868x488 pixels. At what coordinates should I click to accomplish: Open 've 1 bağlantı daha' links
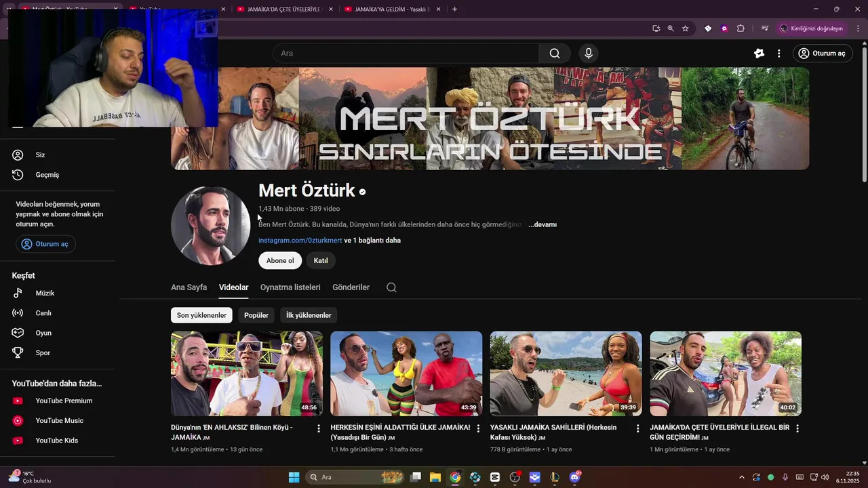(372, 241)
